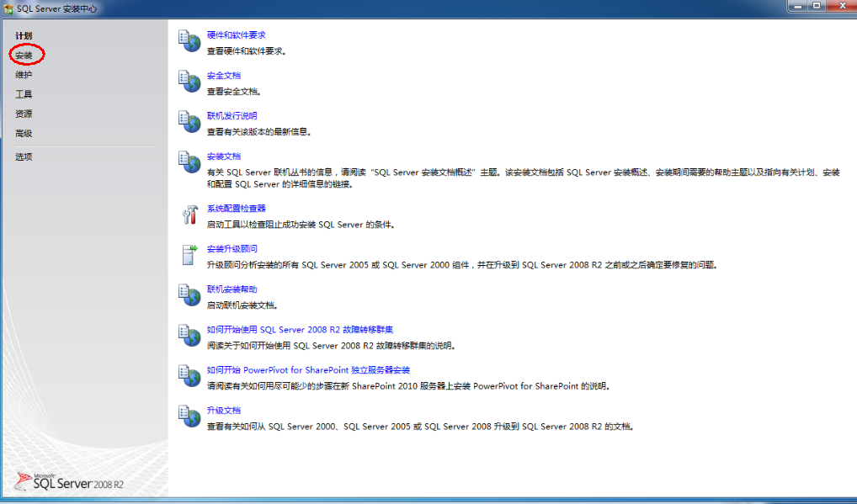The width and height of the screenshot is (857, 504).
Task: Open the 升级文档 link
Action: (x=224, y=411)
